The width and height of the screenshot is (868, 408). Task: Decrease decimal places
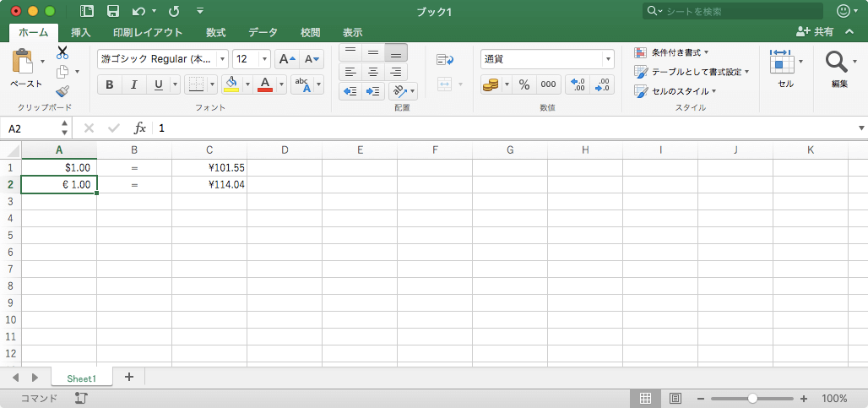(x=602, y=84)
